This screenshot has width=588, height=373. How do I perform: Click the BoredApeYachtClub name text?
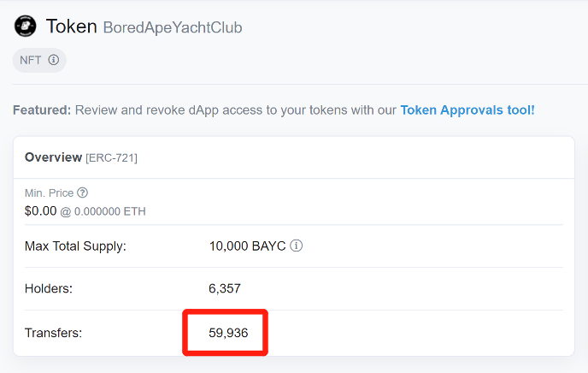pyautogui.click(x=173, y=28)
